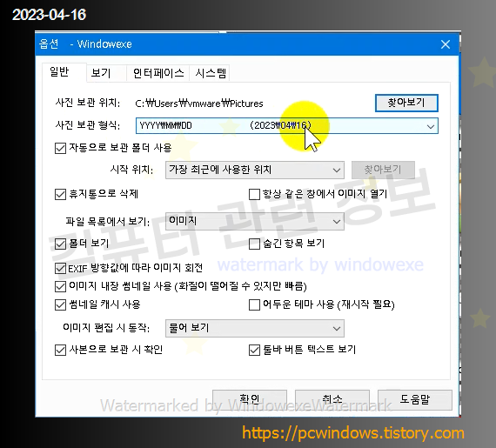Click the 파일 목록에서 보기 label
Viewport: 496px width, 448px height.
point(108,221)
